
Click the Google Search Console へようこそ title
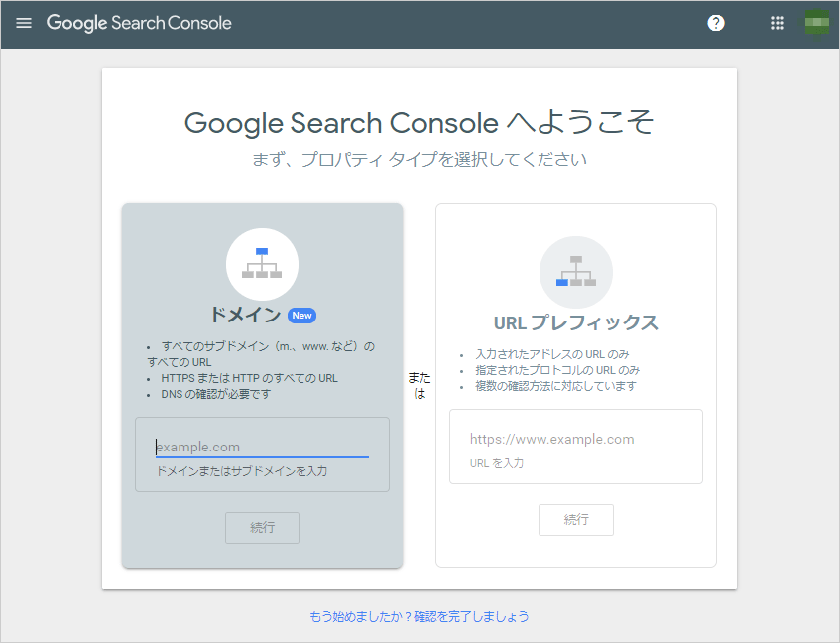click(x=420, y=122)
